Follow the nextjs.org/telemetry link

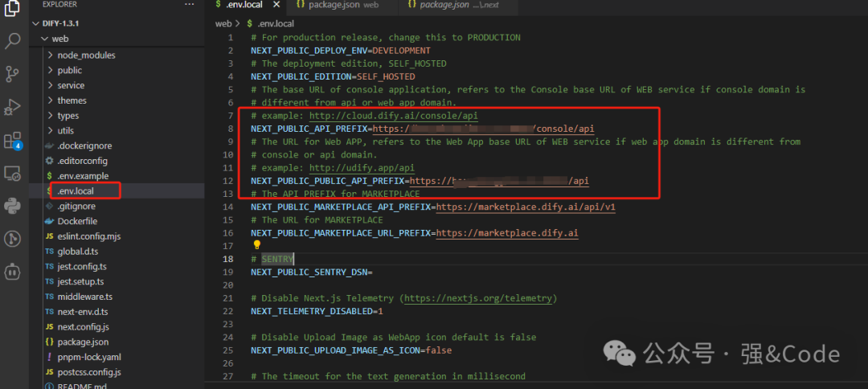click(x=478, y=298)
